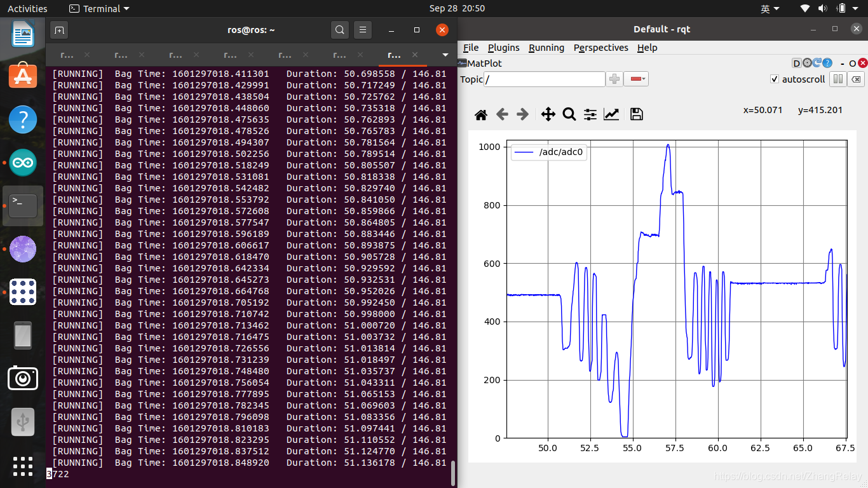Screen dimensions: 868x488
Task: Open the Running menu in rqt
Action: click(546, 48)
